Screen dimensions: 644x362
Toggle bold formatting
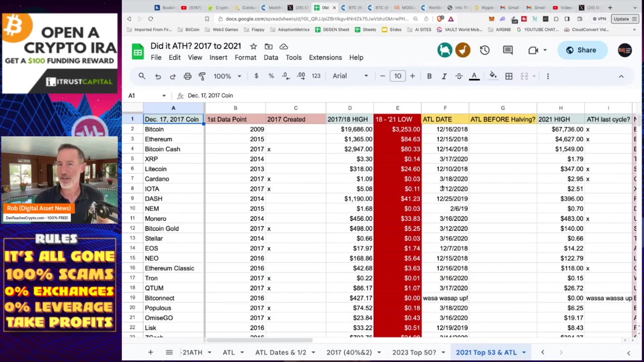click(429, 76)
